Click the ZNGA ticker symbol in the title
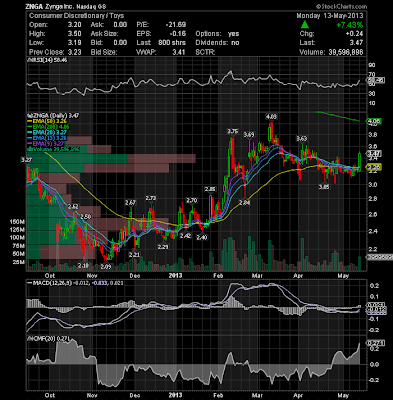The image size is (393, 400). pos(34,7)
